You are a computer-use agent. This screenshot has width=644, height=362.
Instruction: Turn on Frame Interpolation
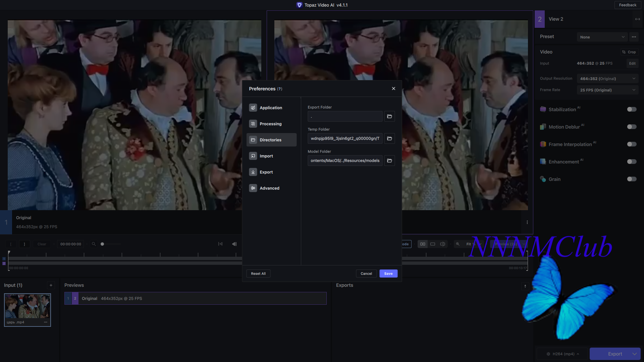click(632, 144)
